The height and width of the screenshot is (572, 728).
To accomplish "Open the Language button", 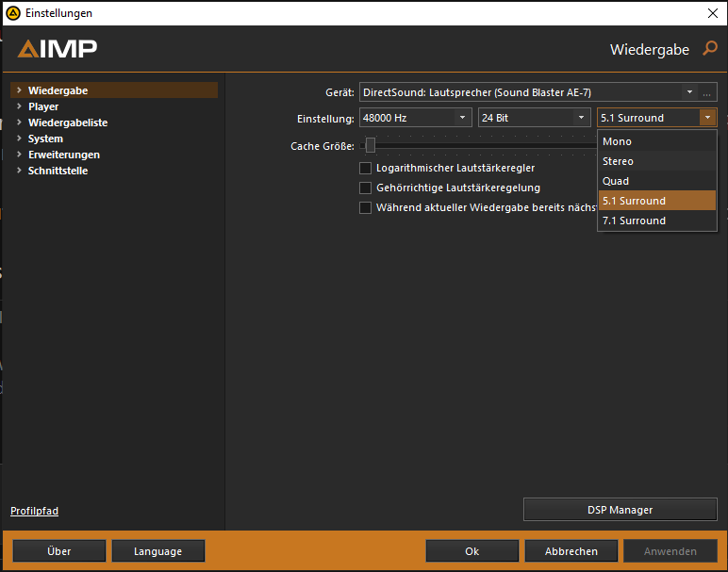I will 157,550.
